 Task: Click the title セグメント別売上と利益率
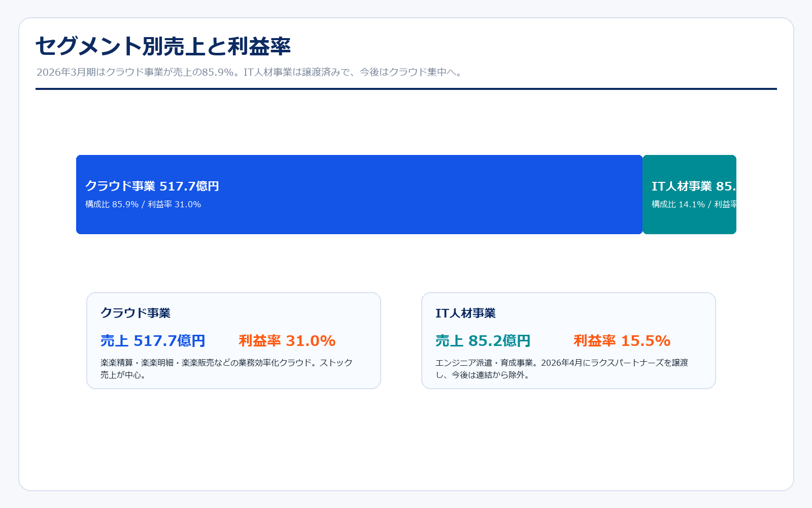click(x=163, y=46)
